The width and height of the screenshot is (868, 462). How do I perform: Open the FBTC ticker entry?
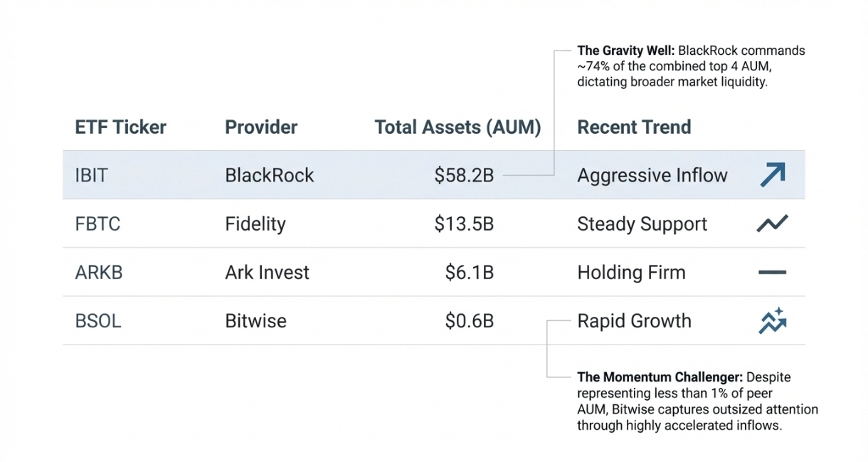[97, 224]
